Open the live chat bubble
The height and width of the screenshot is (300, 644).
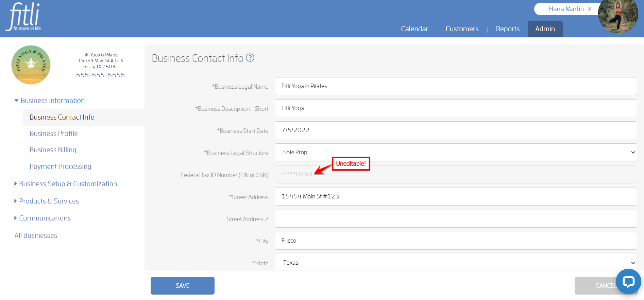click(x=628, y=281)
